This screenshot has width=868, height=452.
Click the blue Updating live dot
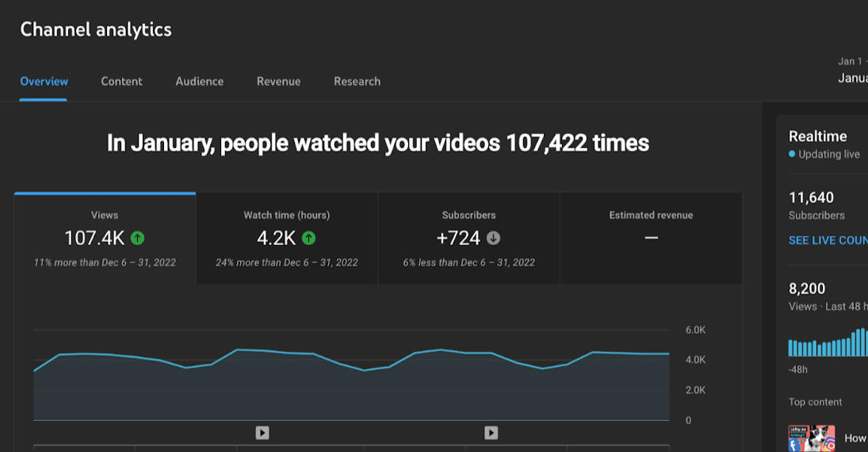[x=792, y=155]
